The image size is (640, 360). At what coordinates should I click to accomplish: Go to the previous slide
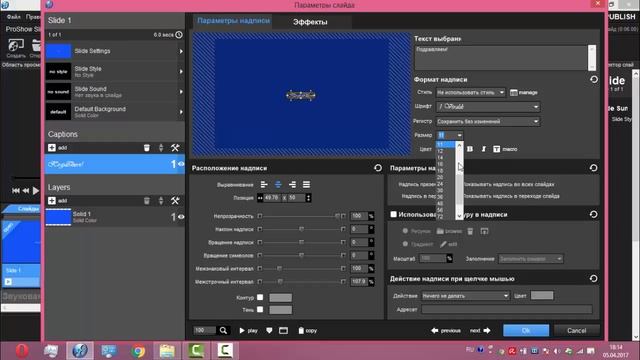tap(446, 330)
